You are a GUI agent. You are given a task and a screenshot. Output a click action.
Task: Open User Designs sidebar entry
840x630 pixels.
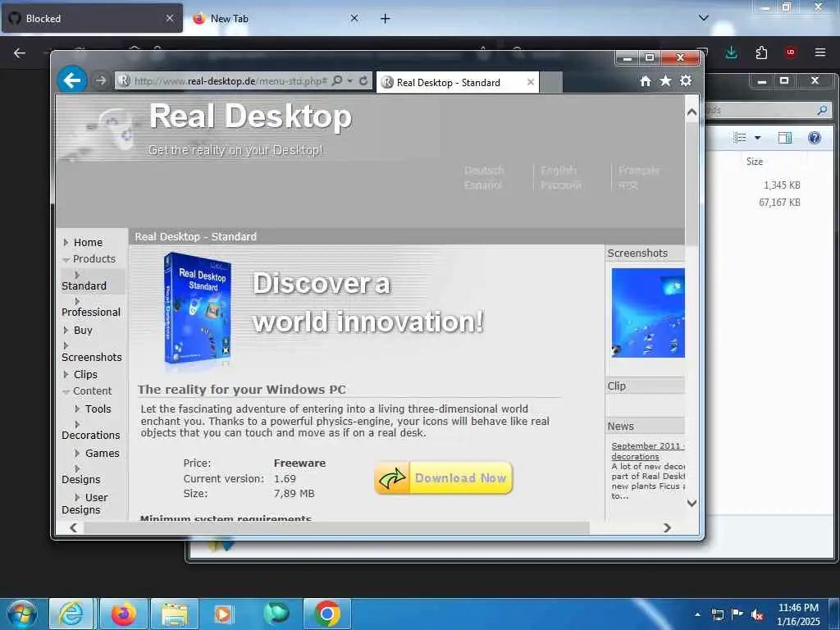[x=84, y=504]
